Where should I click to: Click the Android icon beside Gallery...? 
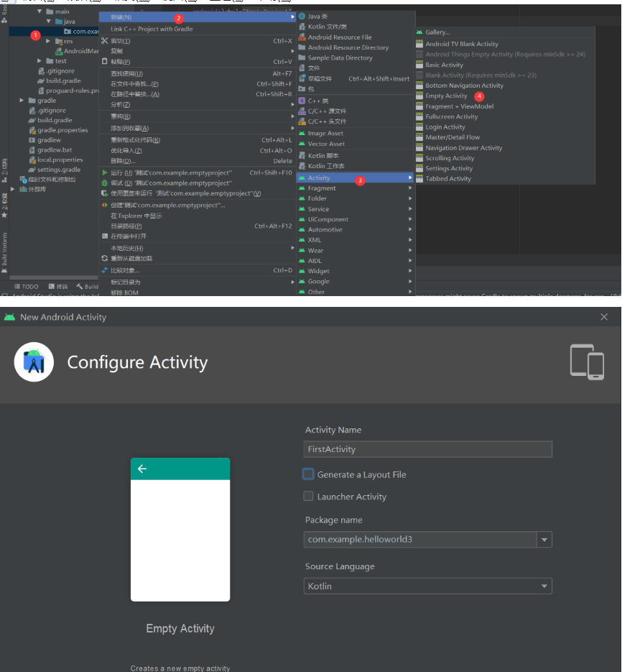[x=419, y=32]
